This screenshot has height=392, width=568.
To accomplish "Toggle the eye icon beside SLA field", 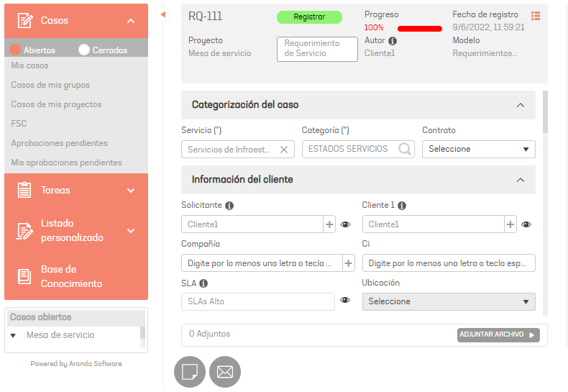I will [345, 301].
